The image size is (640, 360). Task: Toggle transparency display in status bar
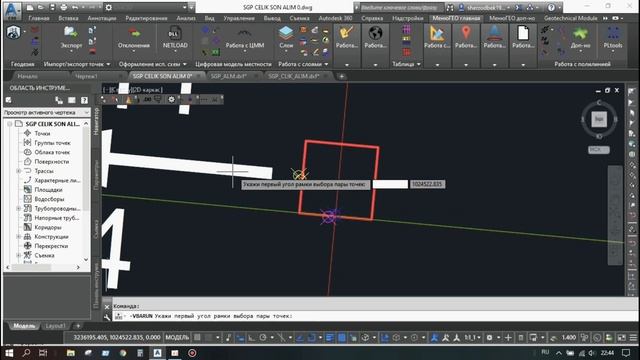342,338
